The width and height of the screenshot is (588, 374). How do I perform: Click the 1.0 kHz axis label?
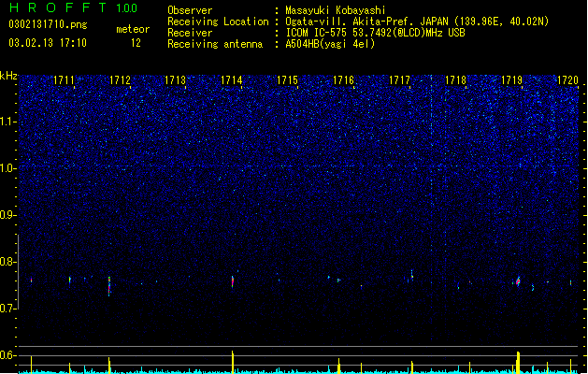pyautogui.click(x=8, y=168)
